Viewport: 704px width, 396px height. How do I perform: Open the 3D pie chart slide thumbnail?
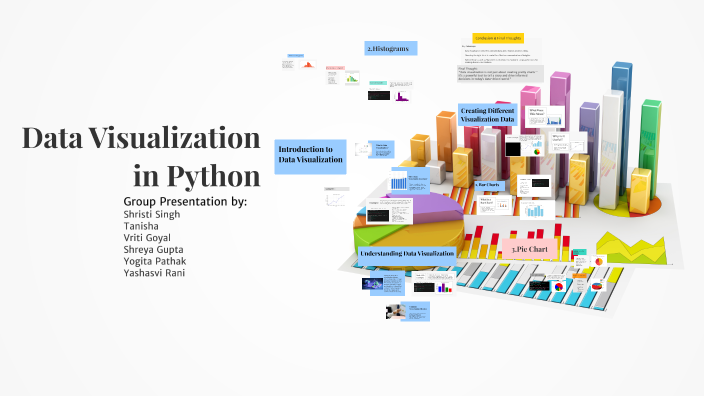598,286
